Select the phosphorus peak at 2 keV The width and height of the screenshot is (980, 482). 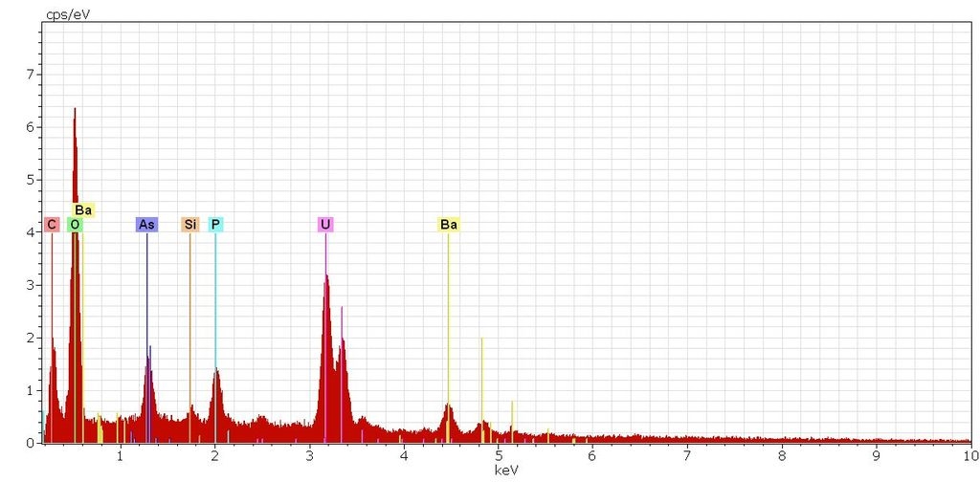click(x=216, y=373)
